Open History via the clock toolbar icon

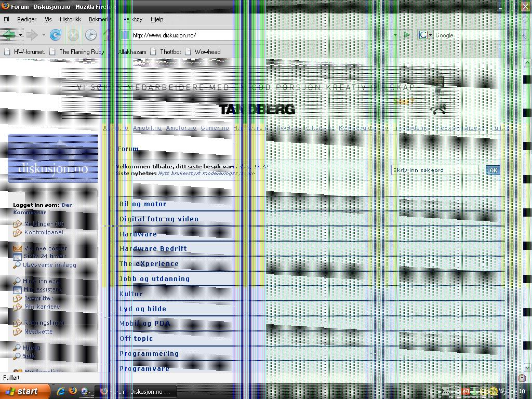(91, 35)
